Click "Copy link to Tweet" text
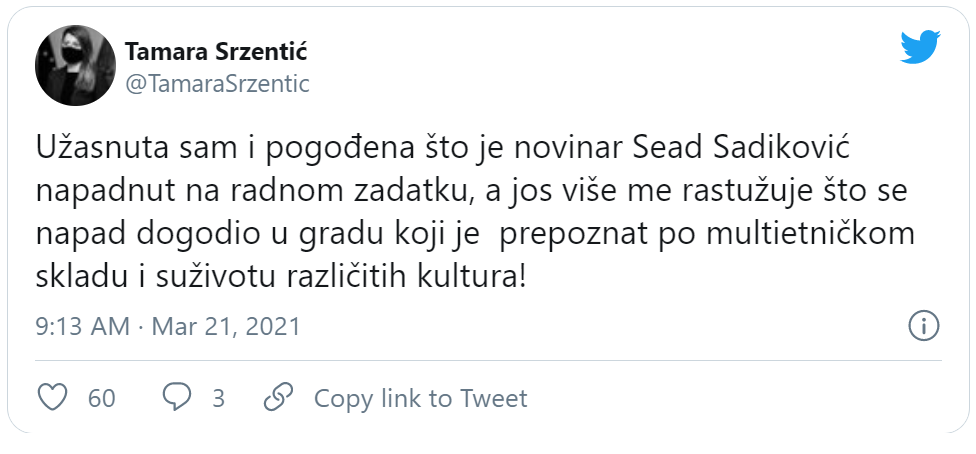The image size is (976, 454). 420,398
